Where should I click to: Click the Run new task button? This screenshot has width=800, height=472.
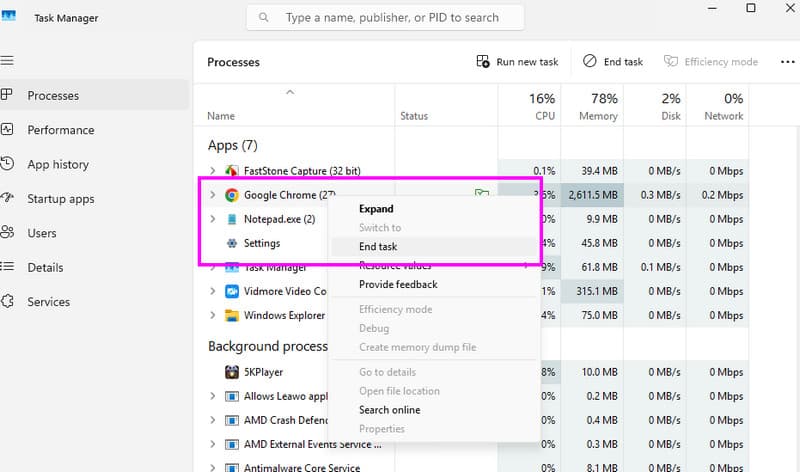517,62
